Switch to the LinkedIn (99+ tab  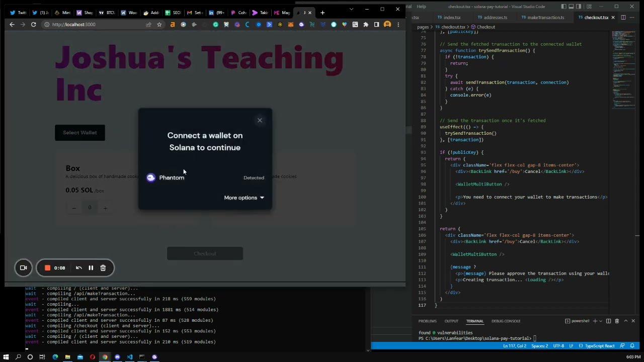(217, 13)
